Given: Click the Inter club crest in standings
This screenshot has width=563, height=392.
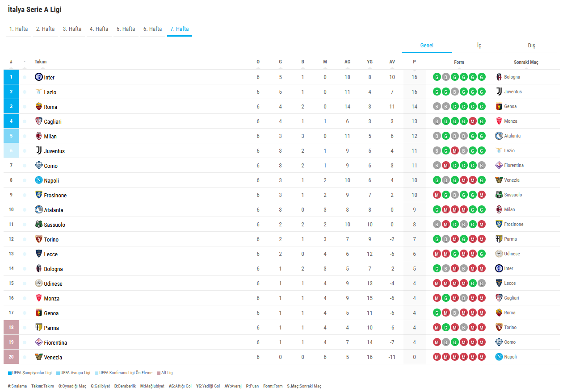Looking at the screenshot, I should [x=39, y=77].
